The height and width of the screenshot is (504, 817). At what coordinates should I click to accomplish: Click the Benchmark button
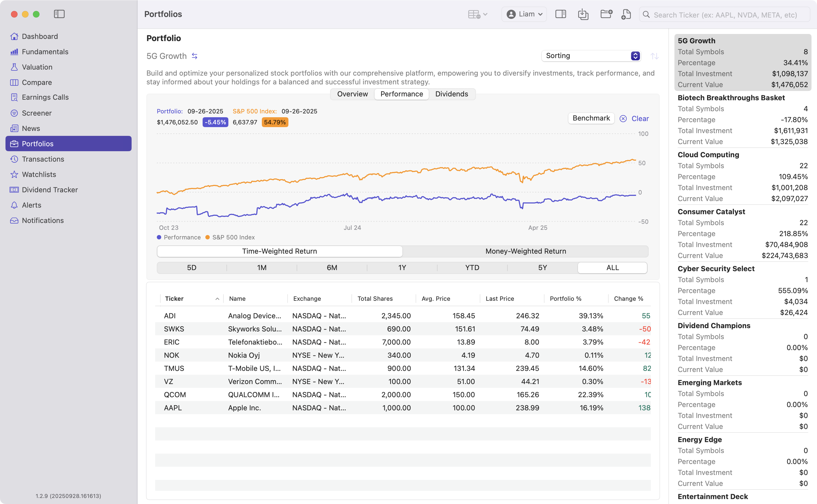point(591,118)
